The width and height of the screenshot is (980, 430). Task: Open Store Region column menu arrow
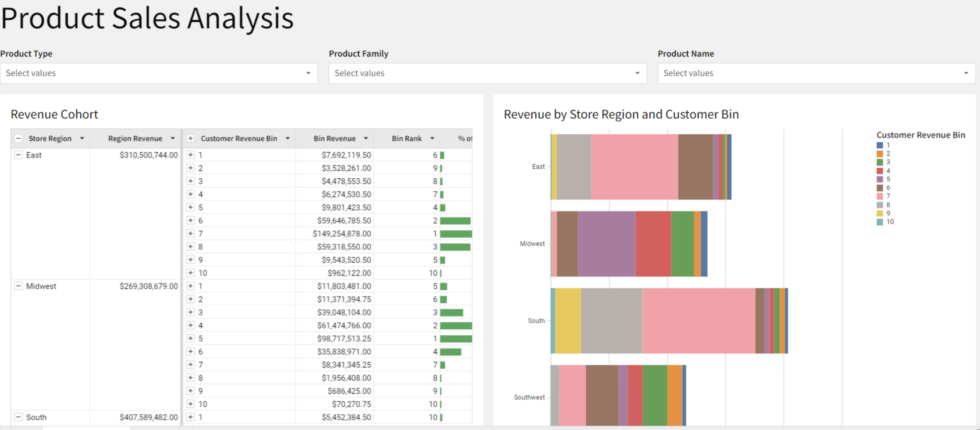point(82,138)
